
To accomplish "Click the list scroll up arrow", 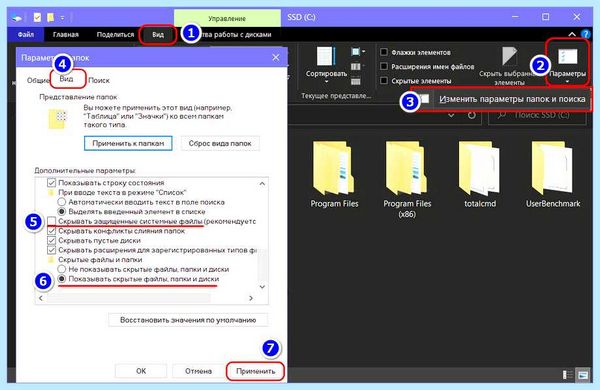I will point(262,184).
